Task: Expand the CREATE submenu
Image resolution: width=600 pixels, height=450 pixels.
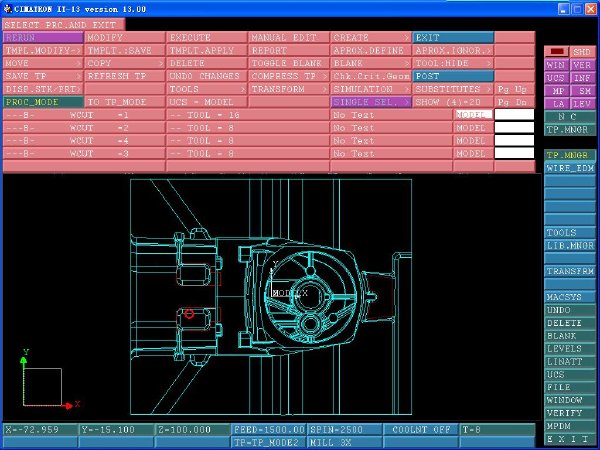Action: (370, 38)
